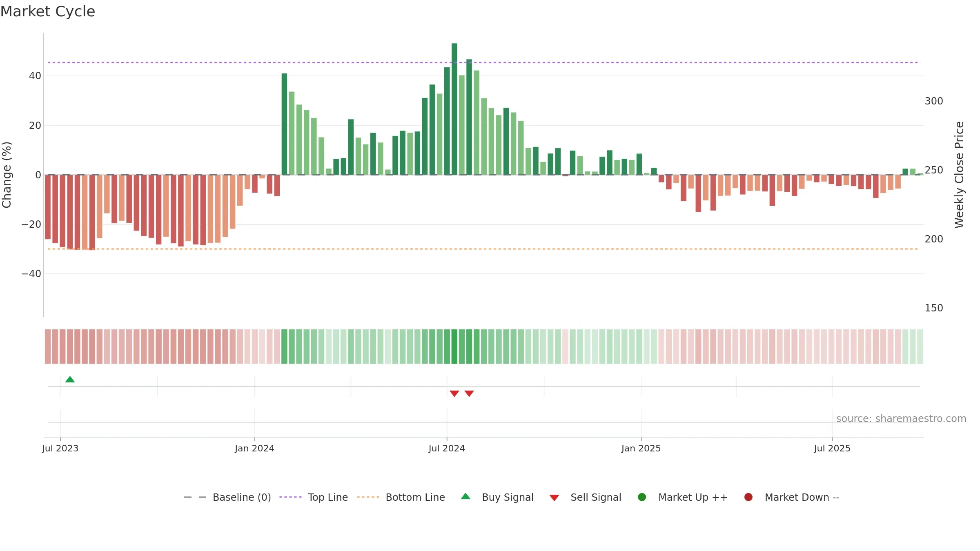
Task: Click the green Buy Signal triangle near Jul 2023
Action: point(70,379)
